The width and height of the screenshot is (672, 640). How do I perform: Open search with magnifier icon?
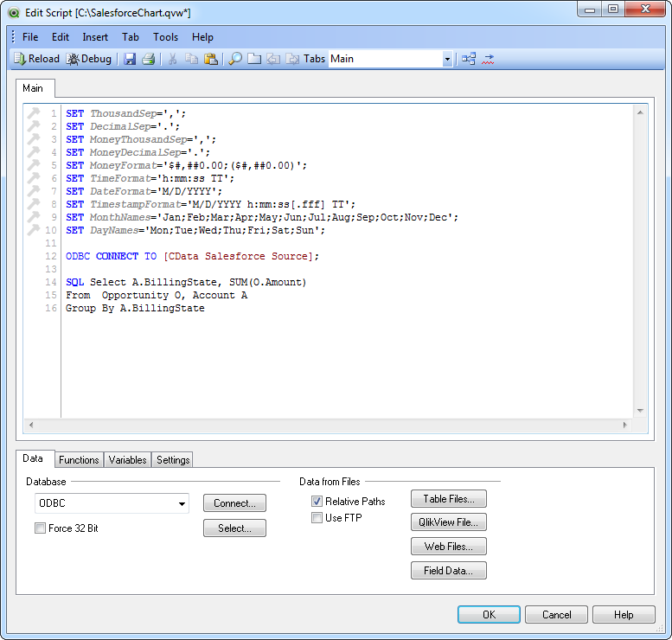[x=234, y=59]
